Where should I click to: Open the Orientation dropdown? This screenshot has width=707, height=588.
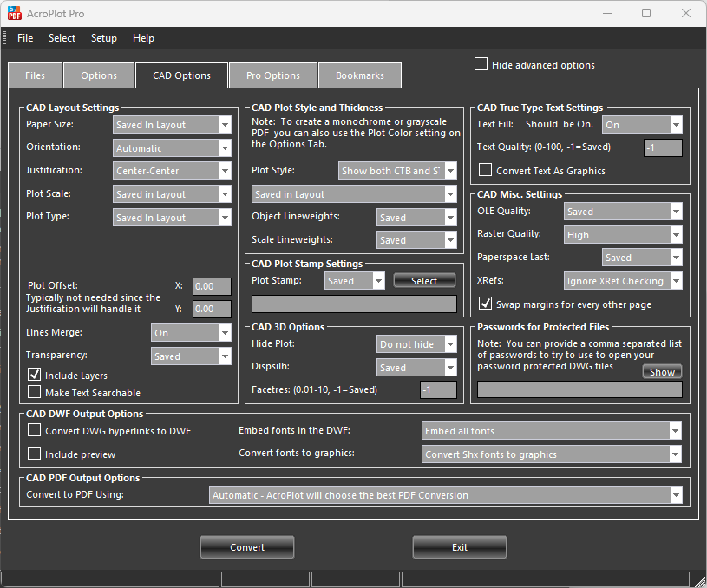[173, 148]
